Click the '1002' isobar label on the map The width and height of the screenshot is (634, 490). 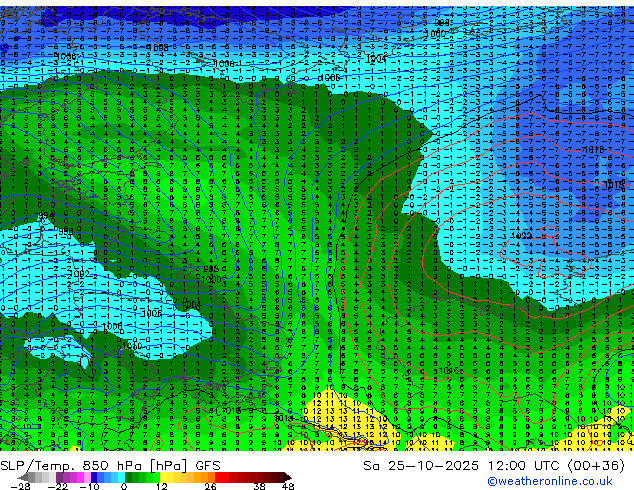point(78,274)
